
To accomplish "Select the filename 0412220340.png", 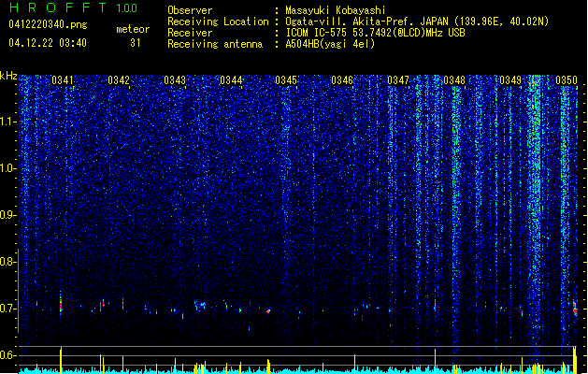I will coord(48,24).
